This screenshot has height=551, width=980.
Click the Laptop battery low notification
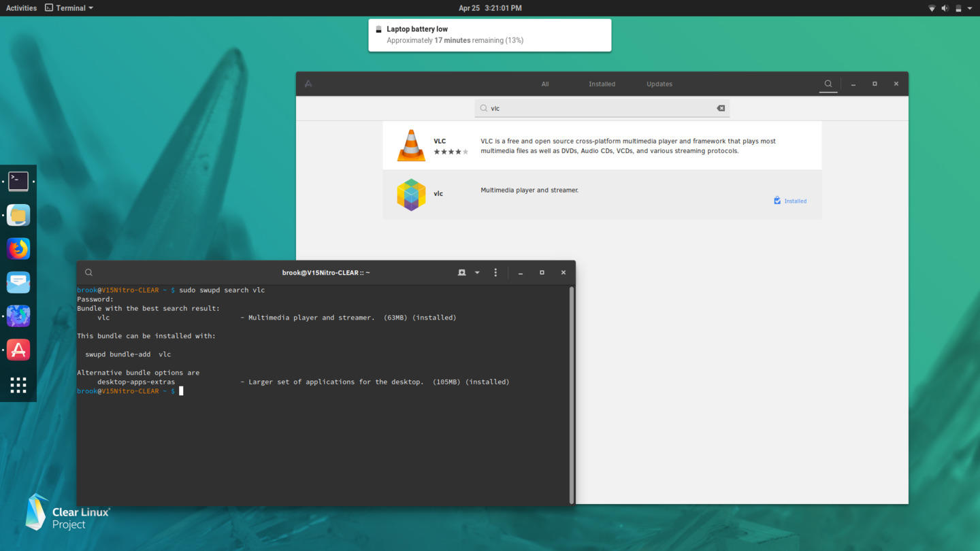[x=490, y=35]
